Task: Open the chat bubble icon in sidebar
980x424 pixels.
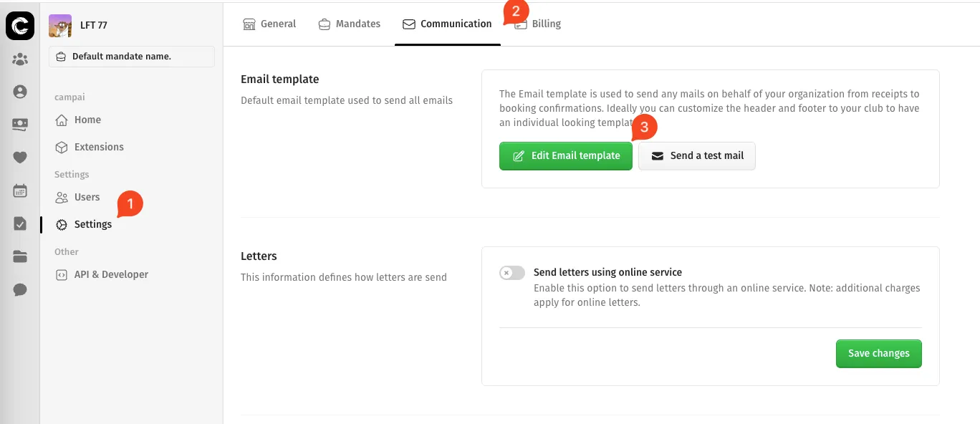Action: [20, 289]
